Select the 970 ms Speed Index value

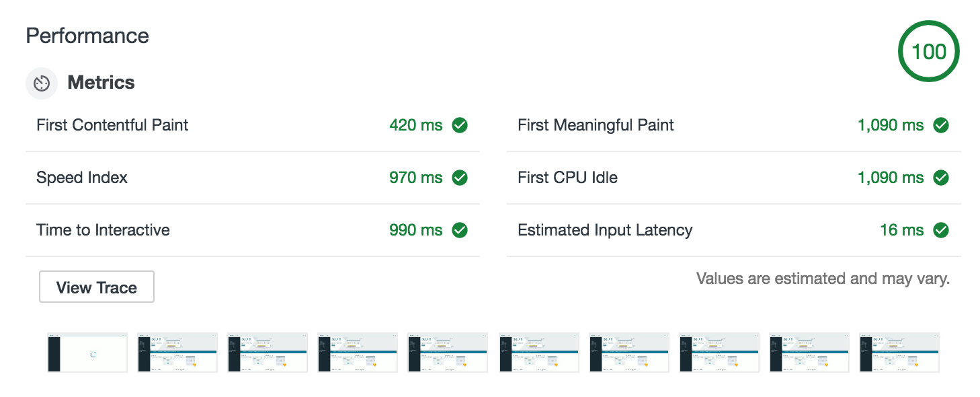416,178
